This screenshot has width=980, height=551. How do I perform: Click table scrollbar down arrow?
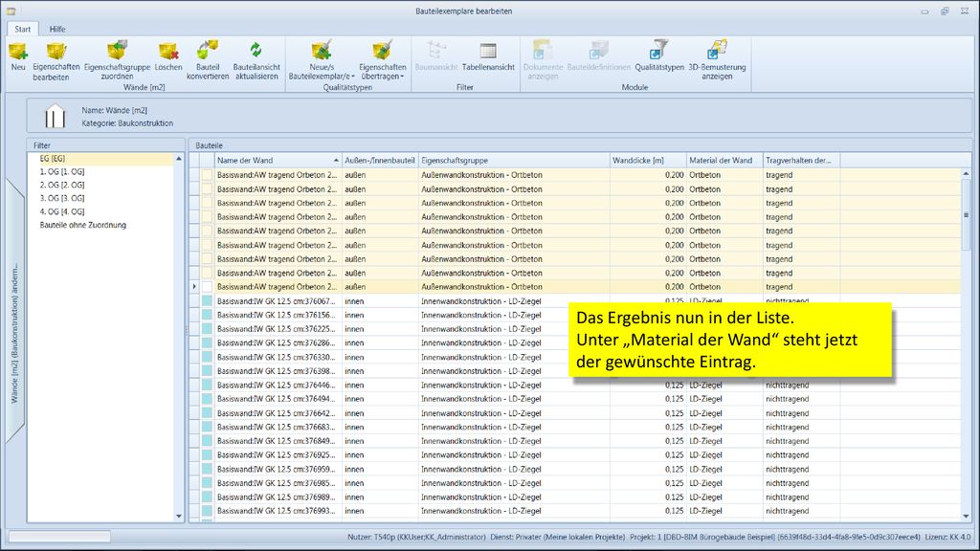966,516
